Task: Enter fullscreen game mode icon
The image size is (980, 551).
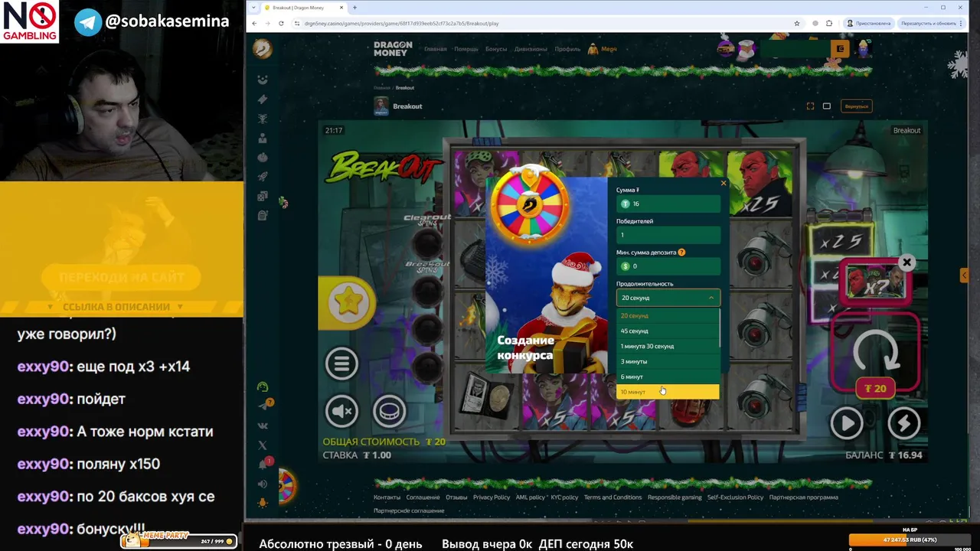Action: tap(810, 106)
